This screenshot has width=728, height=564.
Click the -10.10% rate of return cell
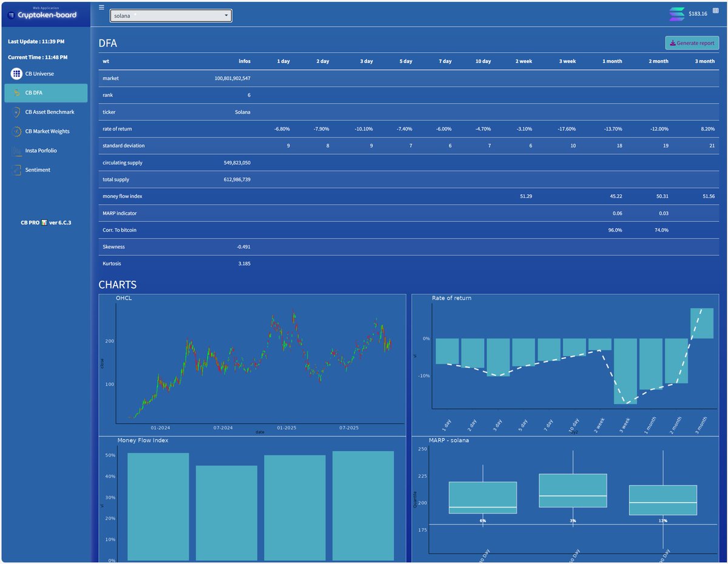[x=364, y=129]
